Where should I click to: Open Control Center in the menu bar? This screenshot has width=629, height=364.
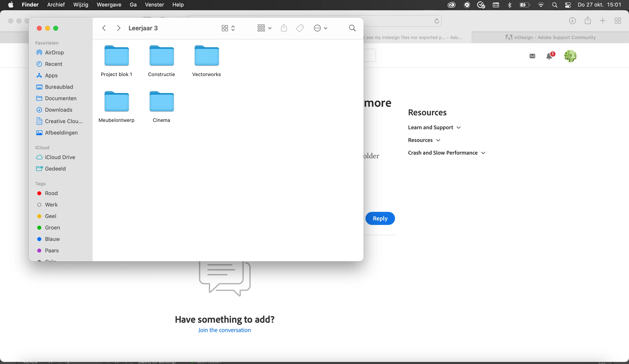[568, 5]
